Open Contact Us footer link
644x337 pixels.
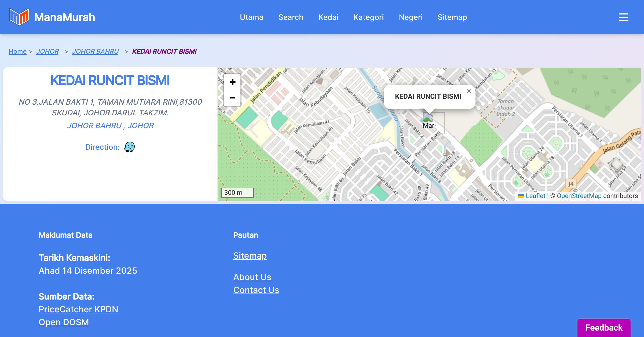(256, 290)
